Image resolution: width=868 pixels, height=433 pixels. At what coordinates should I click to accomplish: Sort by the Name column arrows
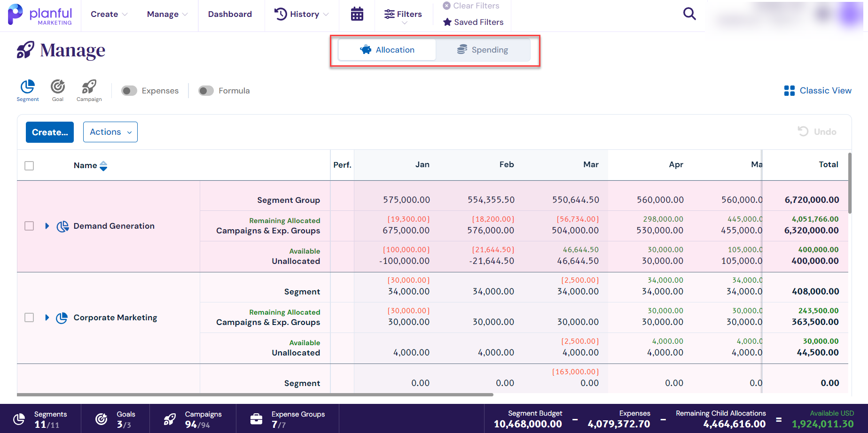[x=103, y=166]
